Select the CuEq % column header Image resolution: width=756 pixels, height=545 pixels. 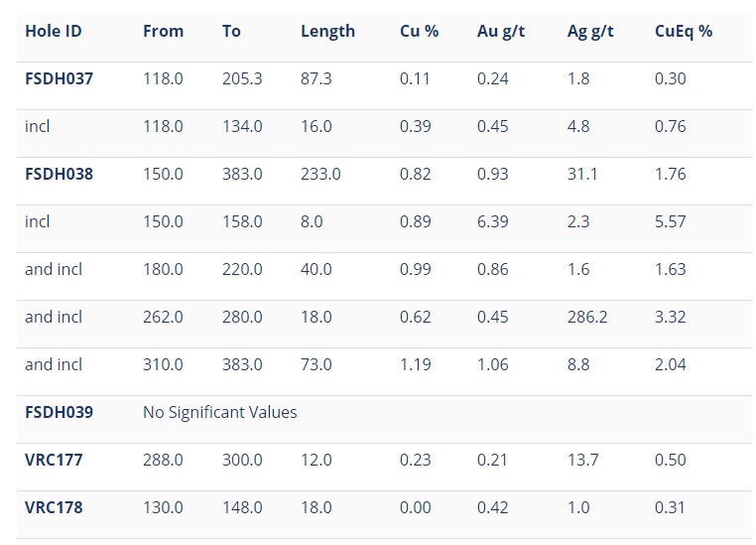point(684,32)
